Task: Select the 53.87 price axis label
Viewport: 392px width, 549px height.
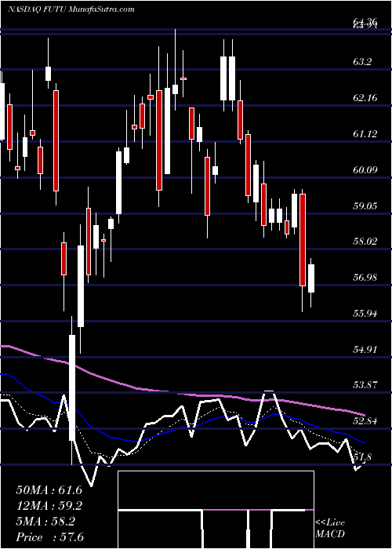Action: click(x=365, y=385)
